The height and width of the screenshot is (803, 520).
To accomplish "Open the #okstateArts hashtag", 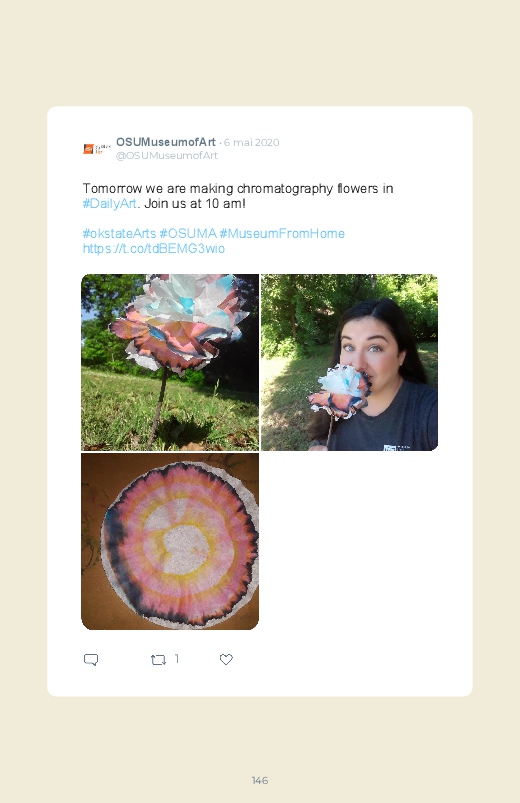I will pyautogui.click(x=119, y=234).
